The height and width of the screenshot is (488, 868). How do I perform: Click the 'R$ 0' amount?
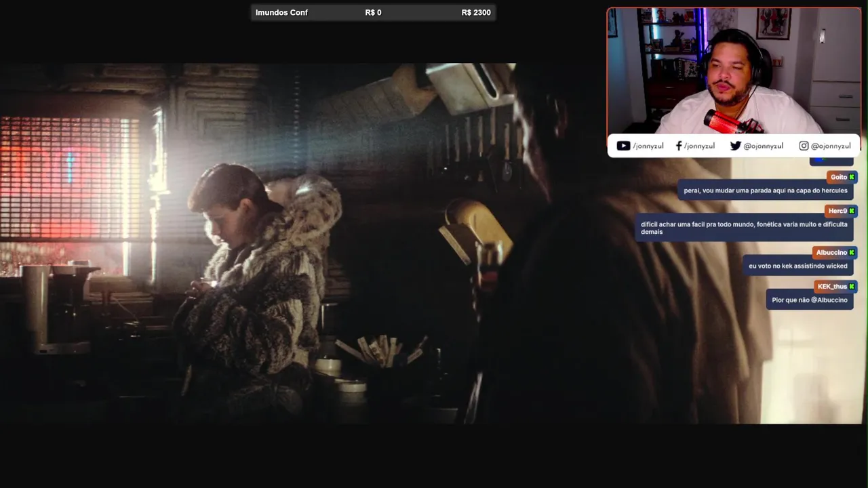[373, 12]
